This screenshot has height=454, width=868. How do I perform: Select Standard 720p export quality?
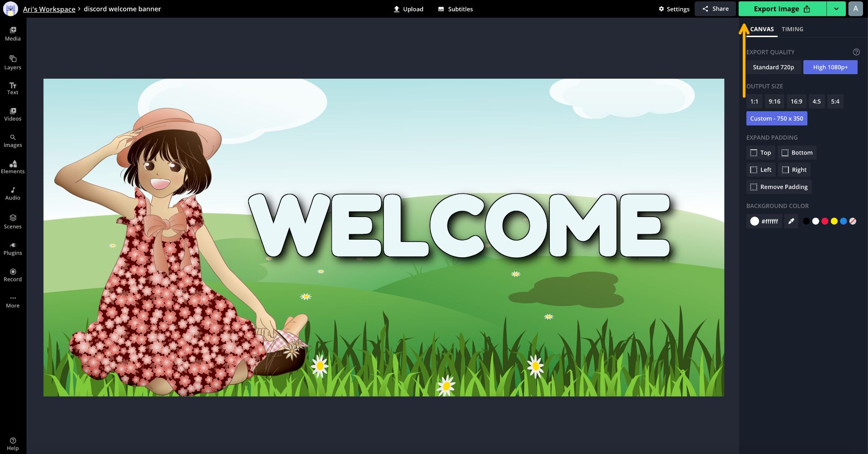point(773,67)
